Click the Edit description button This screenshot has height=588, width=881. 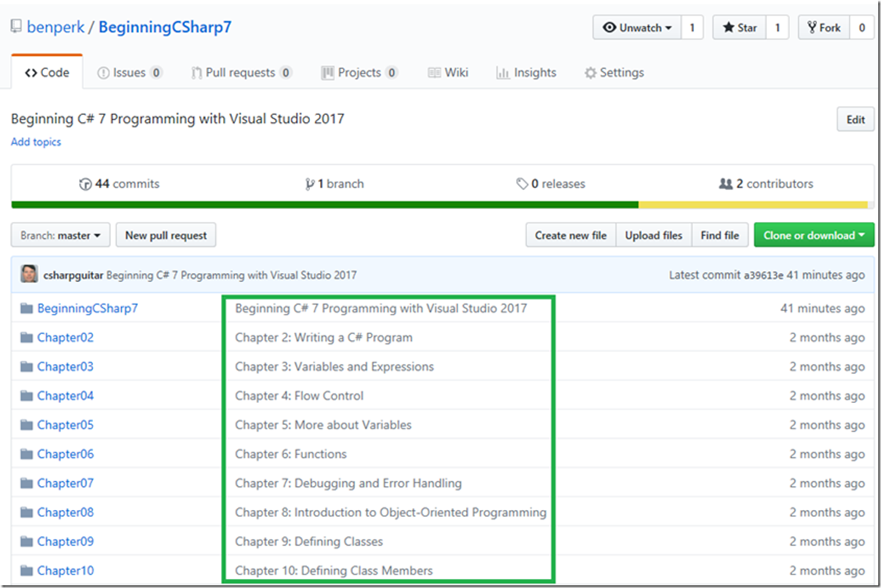(856, 119)
